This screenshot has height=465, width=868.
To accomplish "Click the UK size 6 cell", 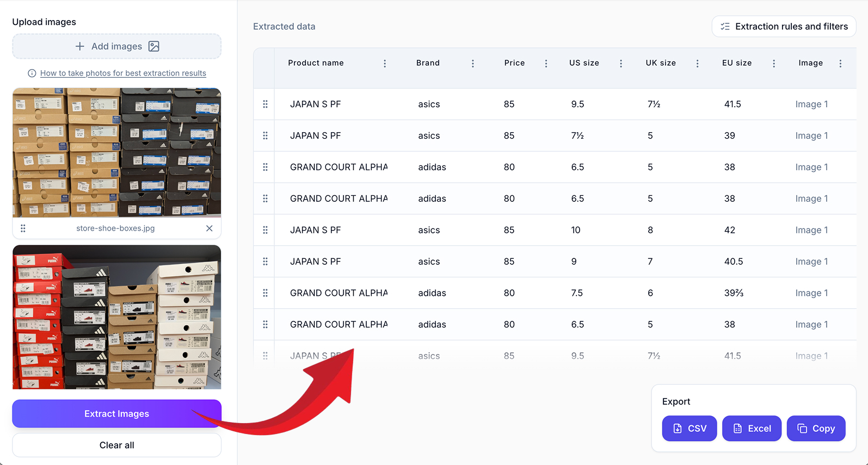I will pyautogui.click(x=650, y=293).
